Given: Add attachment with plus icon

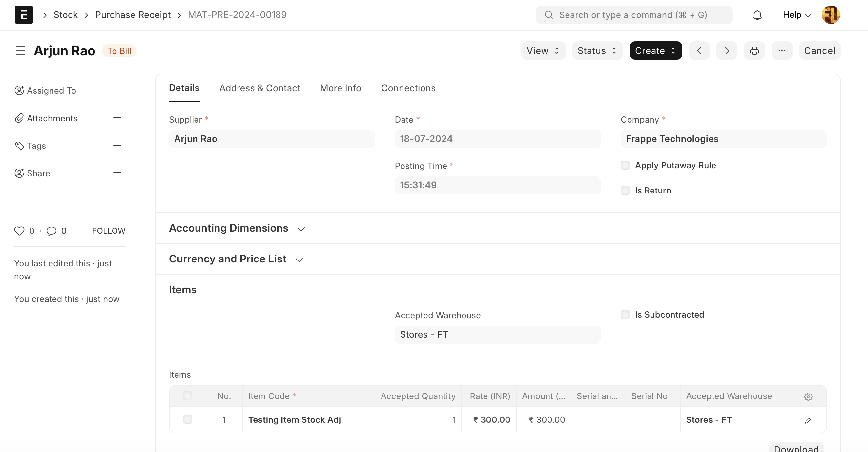Looking at the screenshot, I should point(117,118).
